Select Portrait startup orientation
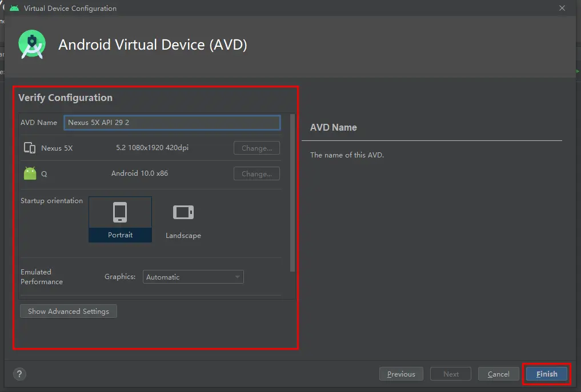This screenshot has height=392, width=581. pyautogui.click(x=120, y=220)
